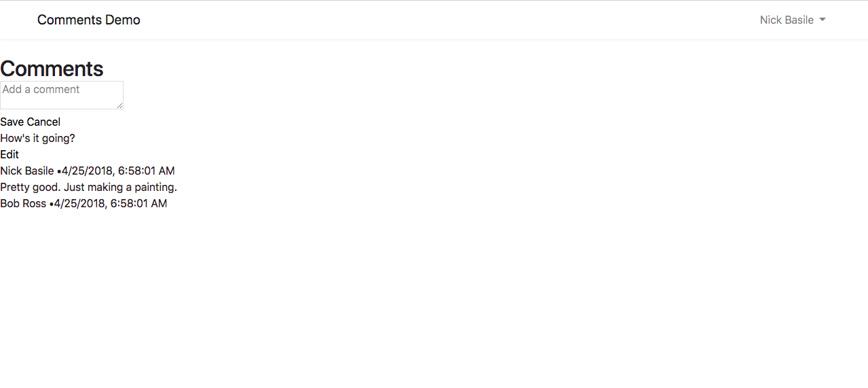This screenshot has height=388, width=868.
Task: Go to the Comments Demo home link
Action: pos(89,20)
